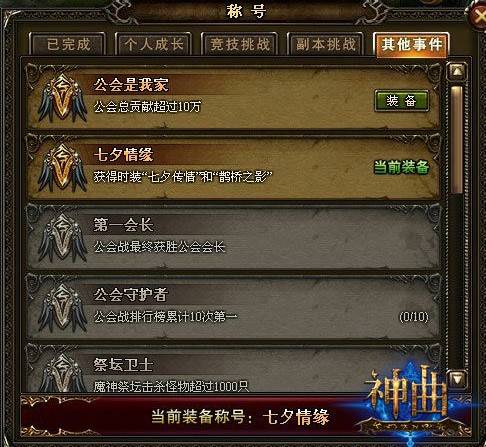Click the 七夕情缘 title badge icon

(62, 168)
